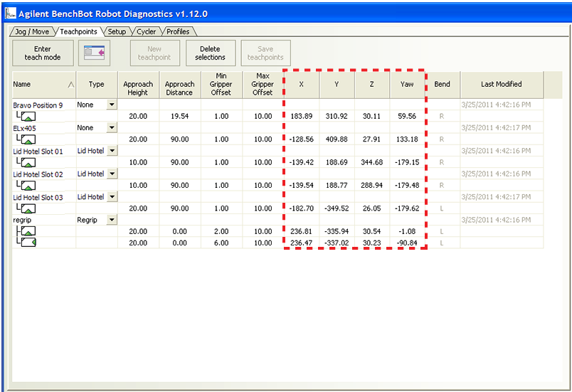Click the Last Modified column header

pyautogui.click(x=501, y=84)
